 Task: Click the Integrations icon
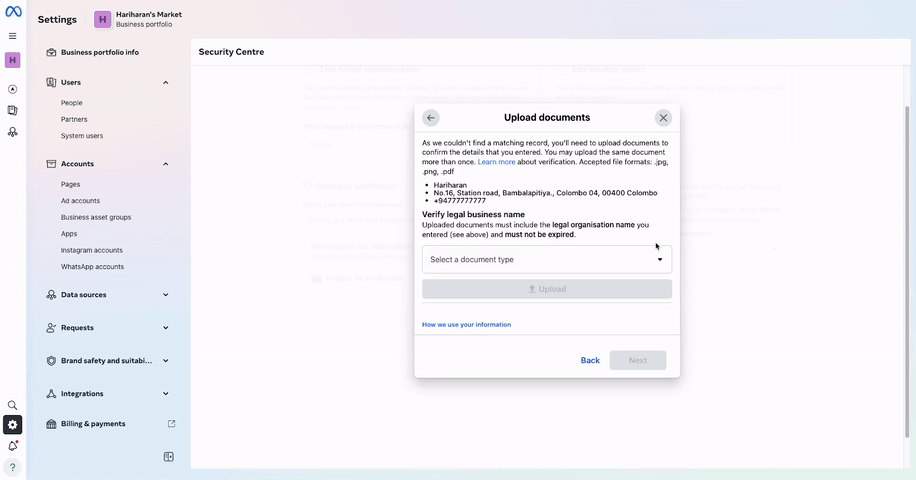click(x=51, y=394)
